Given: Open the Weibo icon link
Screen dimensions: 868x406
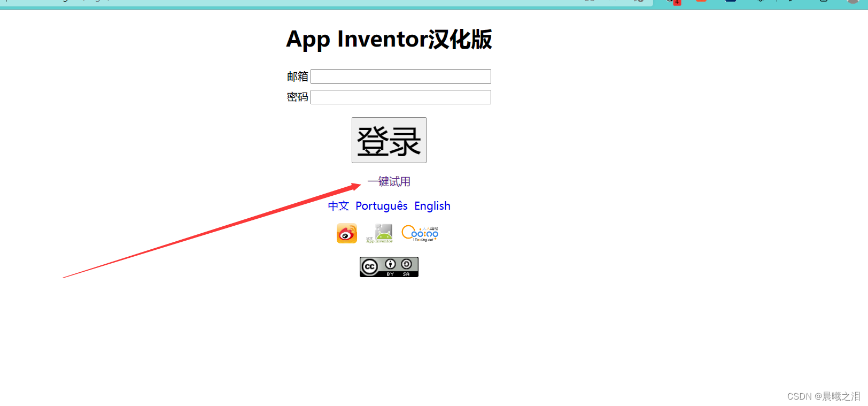Looking at the screenshot, I should pyautogui.click(x=347, y=233).
